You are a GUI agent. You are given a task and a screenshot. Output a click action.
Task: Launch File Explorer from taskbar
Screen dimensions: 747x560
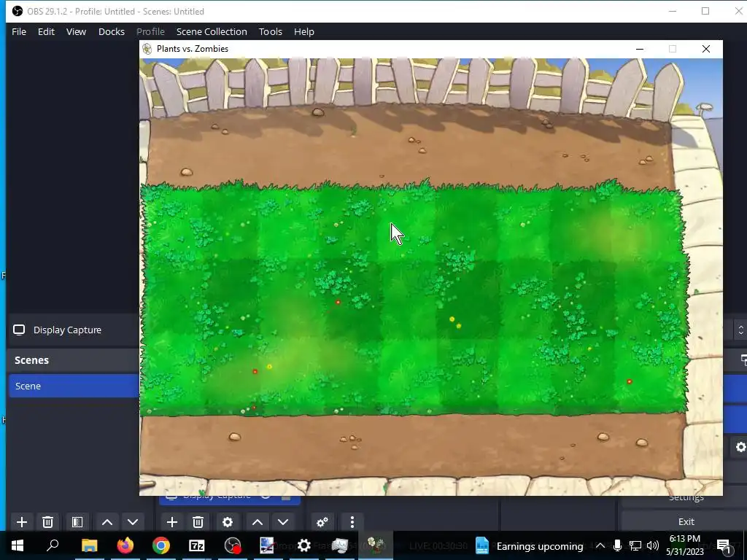[89, 545]
